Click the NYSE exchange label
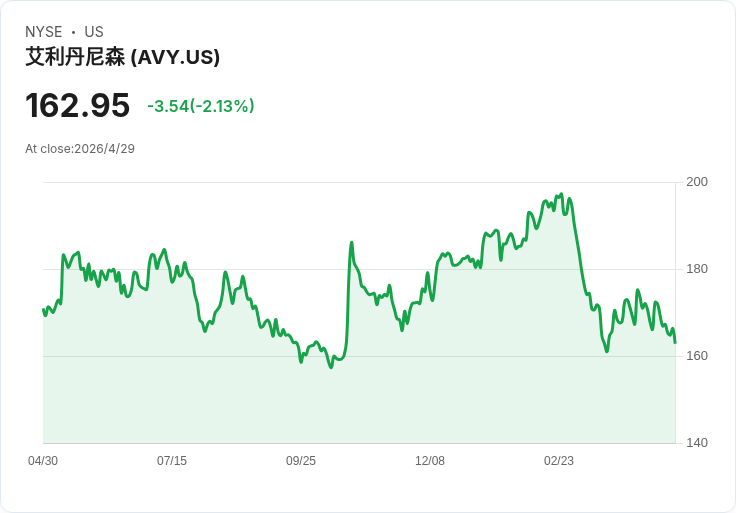736x513 pixels. pyautogui.click(x=44, y=32)
